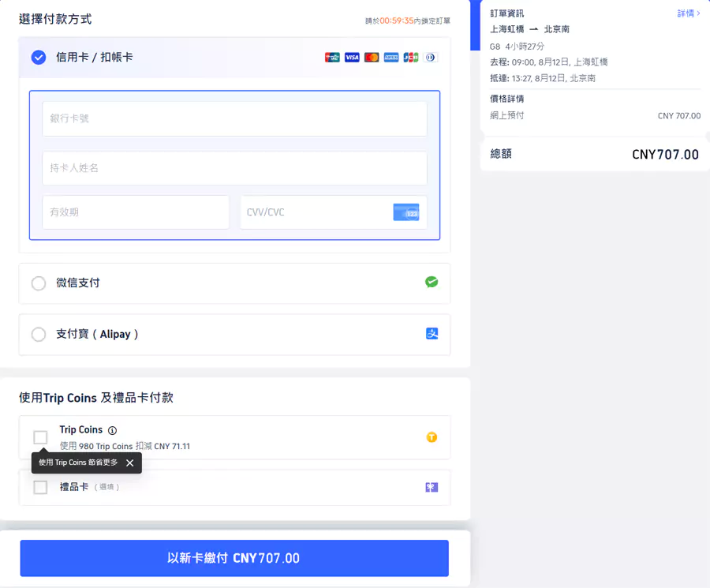Click the orange Trip Coins icon
This screenshot has height=588, width=710.
[x=432, y=437]
